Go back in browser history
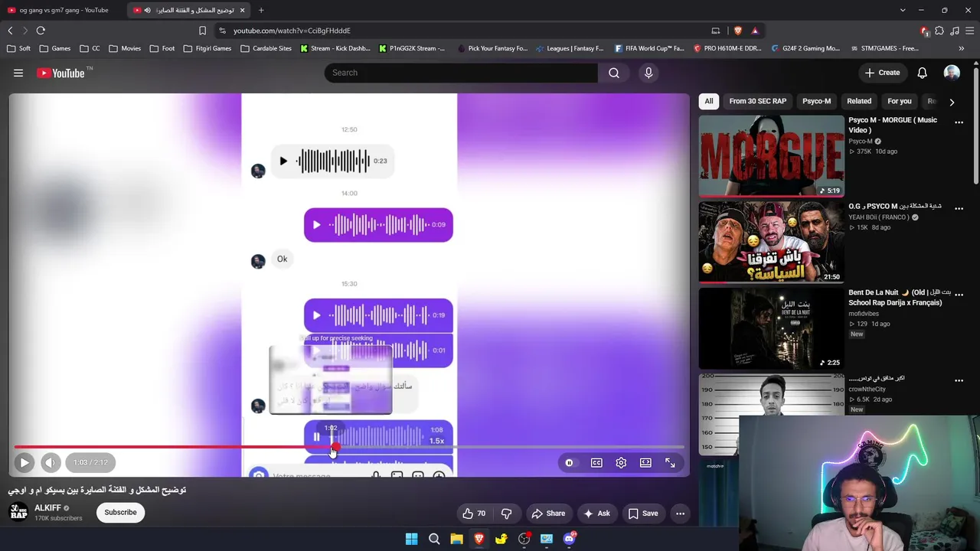The image size is (980, 551). coord(10,31)
